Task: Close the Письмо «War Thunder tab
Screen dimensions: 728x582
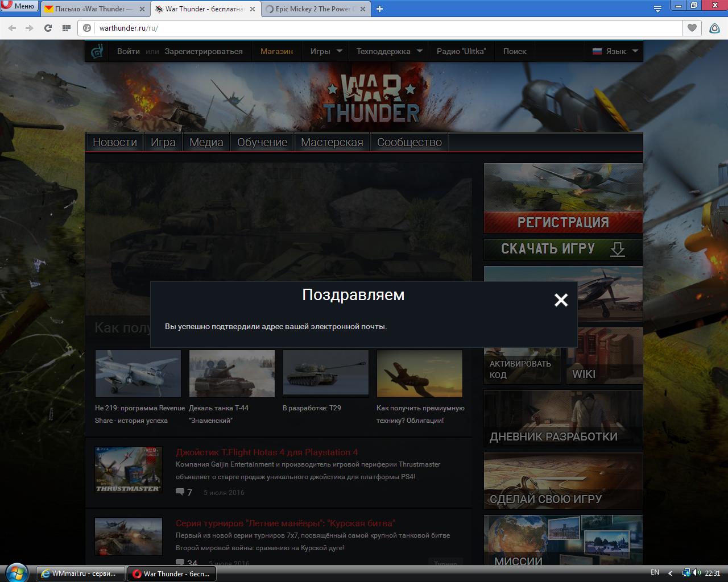Action: point(142,9)
